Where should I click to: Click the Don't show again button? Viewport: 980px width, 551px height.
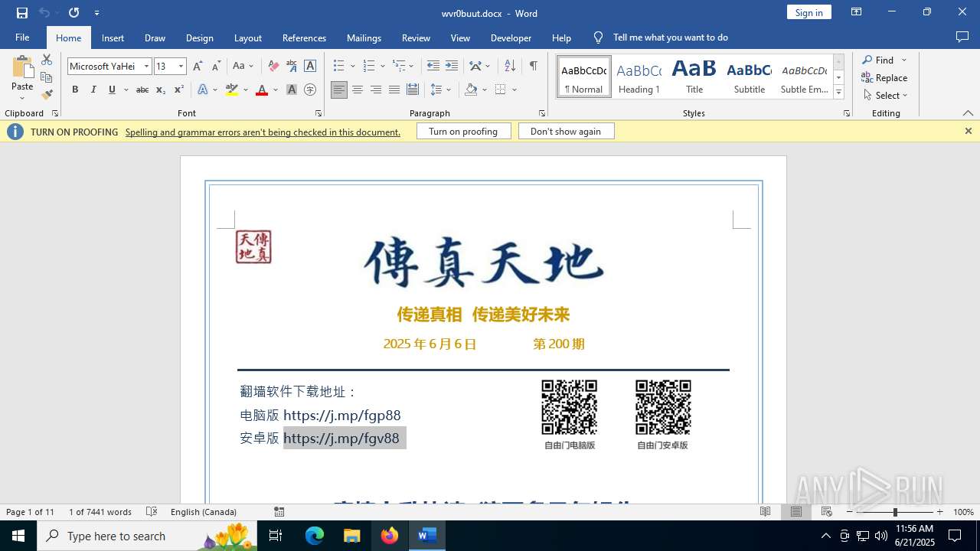coord(566,132)
